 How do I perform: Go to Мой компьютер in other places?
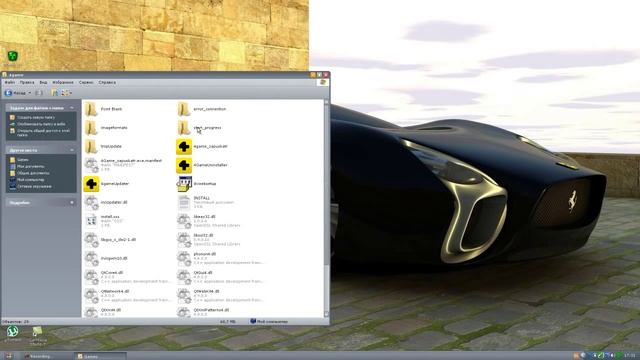click(x=27, y=180)
